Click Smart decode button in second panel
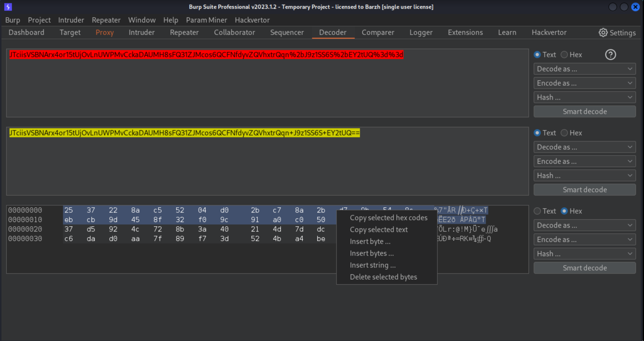Viewport: 644px width, 341px height. 584,190
